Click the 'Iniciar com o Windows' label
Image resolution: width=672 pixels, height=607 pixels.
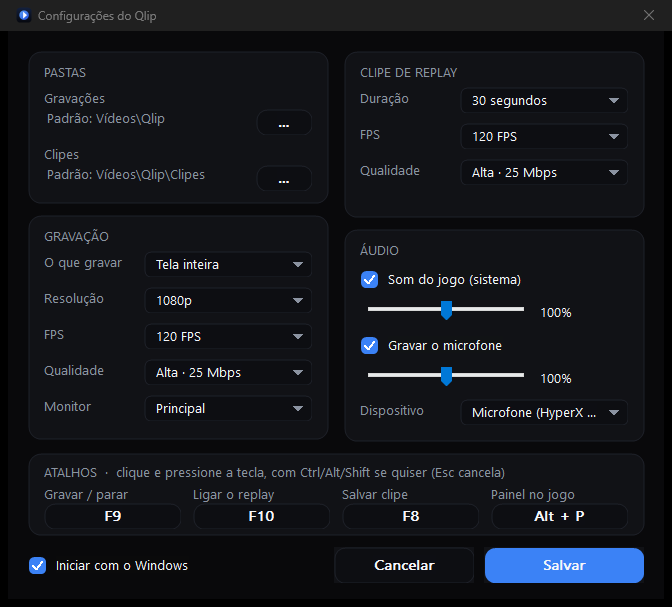[122, 565]
